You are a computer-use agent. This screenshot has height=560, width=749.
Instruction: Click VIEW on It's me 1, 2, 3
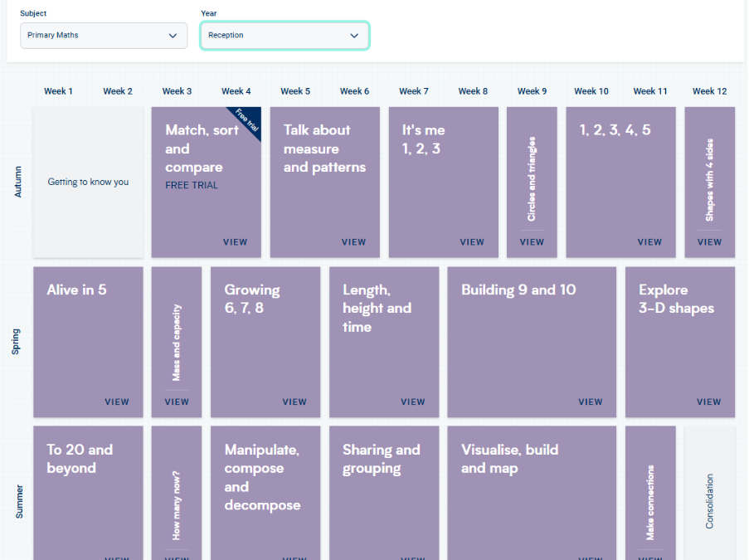click(472, 242)
